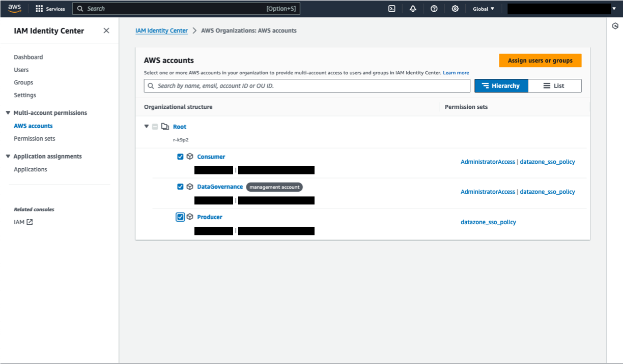Open the Root organization link

coord(180,127)
